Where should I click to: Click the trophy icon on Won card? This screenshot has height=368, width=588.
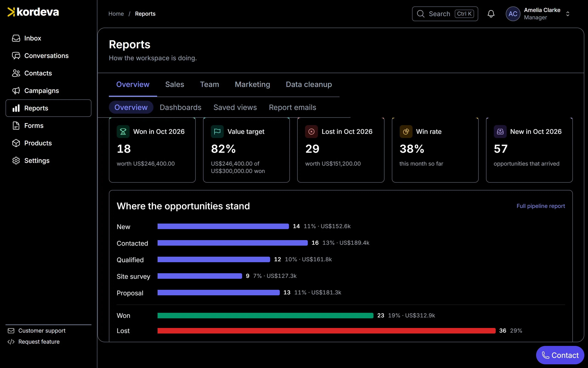tap(123, 132)
